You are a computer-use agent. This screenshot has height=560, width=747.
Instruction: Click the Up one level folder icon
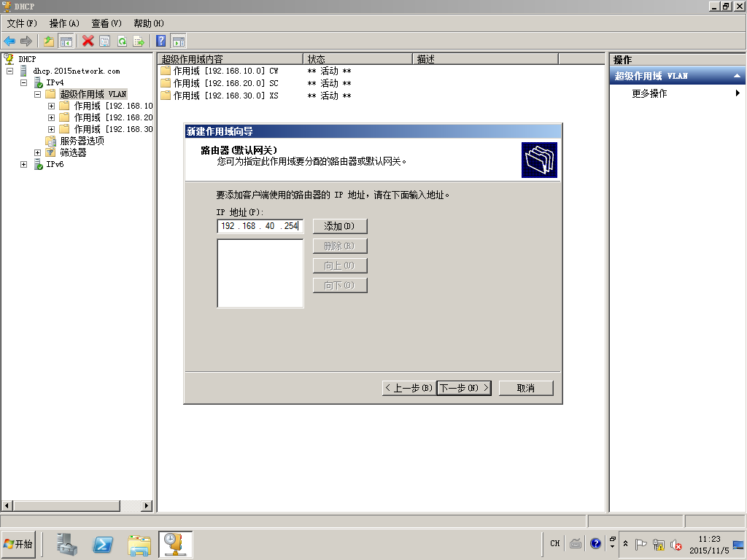(49, 42)
